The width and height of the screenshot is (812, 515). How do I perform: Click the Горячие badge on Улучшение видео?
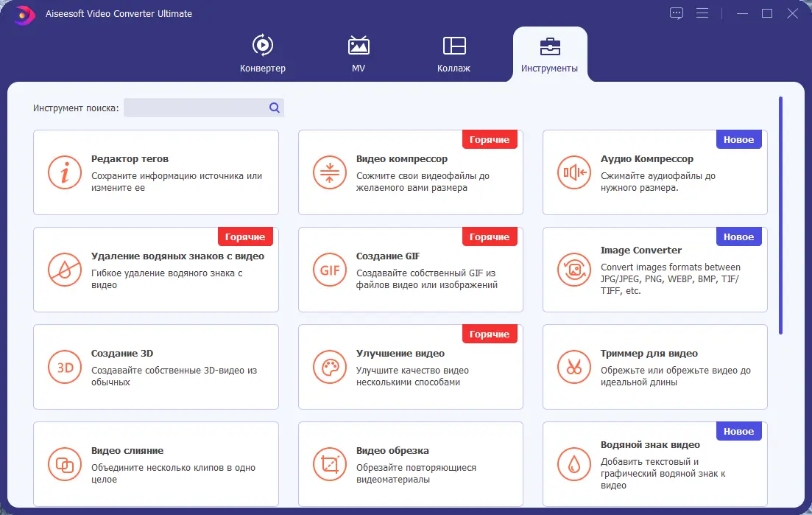coord(490,334)
